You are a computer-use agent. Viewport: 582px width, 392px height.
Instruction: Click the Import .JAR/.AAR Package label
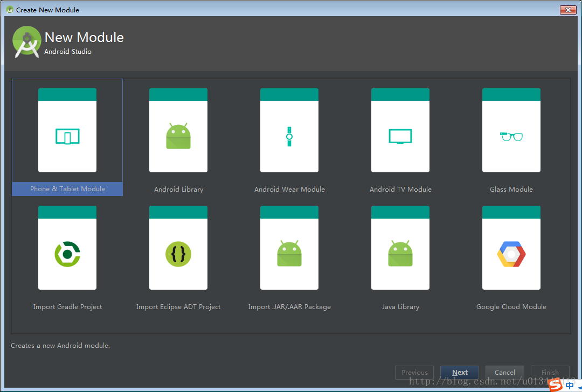289,307
